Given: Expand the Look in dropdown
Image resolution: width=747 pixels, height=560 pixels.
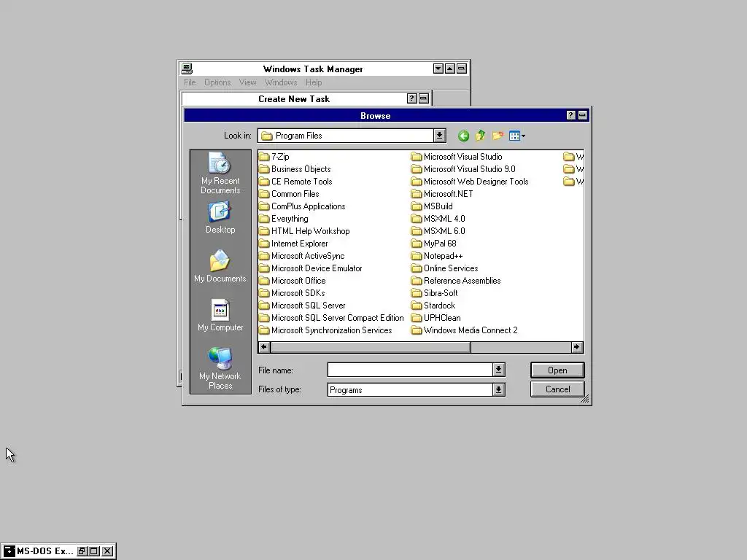Looking at the screenshot, I should click(439, 136).
